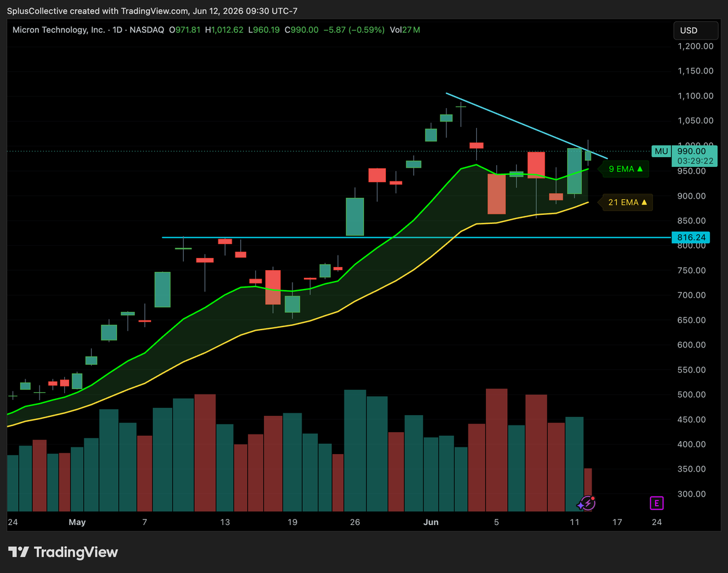Click the NASDAQ exchange label
This screenshot has height=573, width=728.
pos(146,30)
